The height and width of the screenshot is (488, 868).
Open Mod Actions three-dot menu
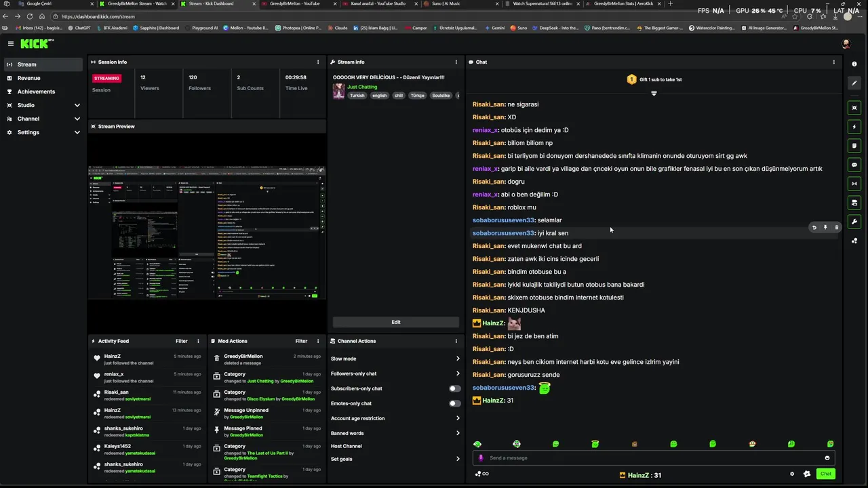(318, 341)
